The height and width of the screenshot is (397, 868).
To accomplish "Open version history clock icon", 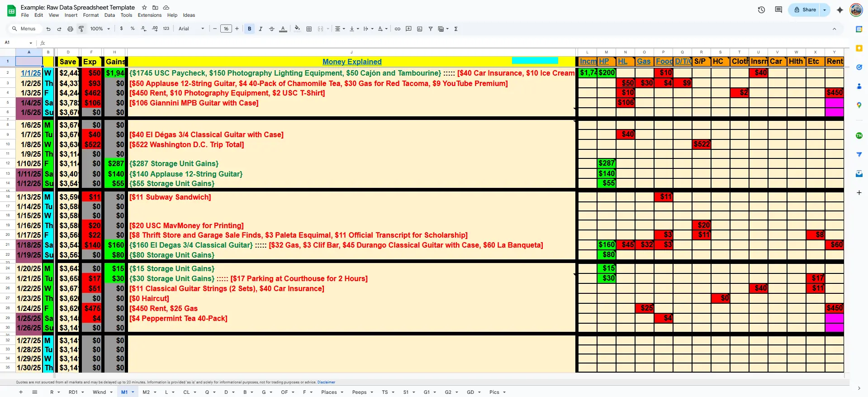I will [x=761, y=10].
